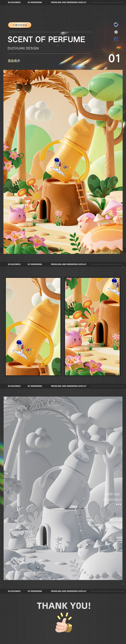Viewport: 126px width, 644px height.
Task: Open the gray clay model render
Action: click(x=63, y=488)
